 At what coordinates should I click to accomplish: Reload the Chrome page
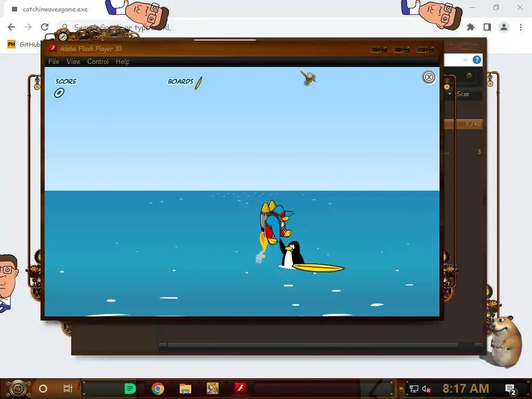pyautogui.click(x=45, y=27)
